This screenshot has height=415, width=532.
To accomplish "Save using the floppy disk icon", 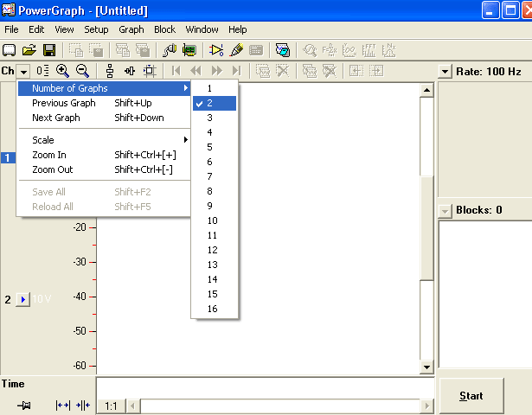I will (x=49, y=50).
